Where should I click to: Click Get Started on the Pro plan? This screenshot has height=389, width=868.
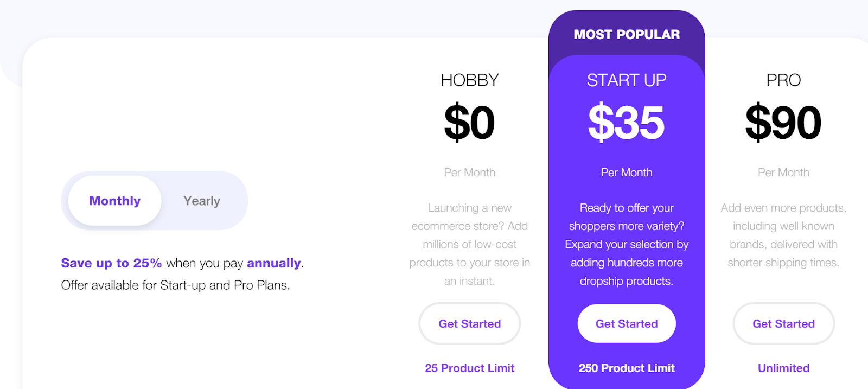tap(783, 323)
